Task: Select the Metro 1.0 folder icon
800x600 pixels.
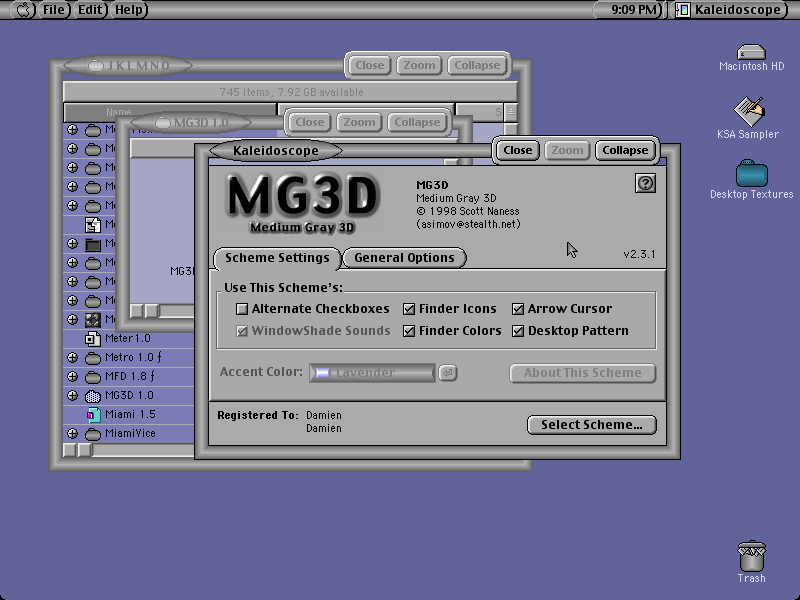Action: coord(92,358)
